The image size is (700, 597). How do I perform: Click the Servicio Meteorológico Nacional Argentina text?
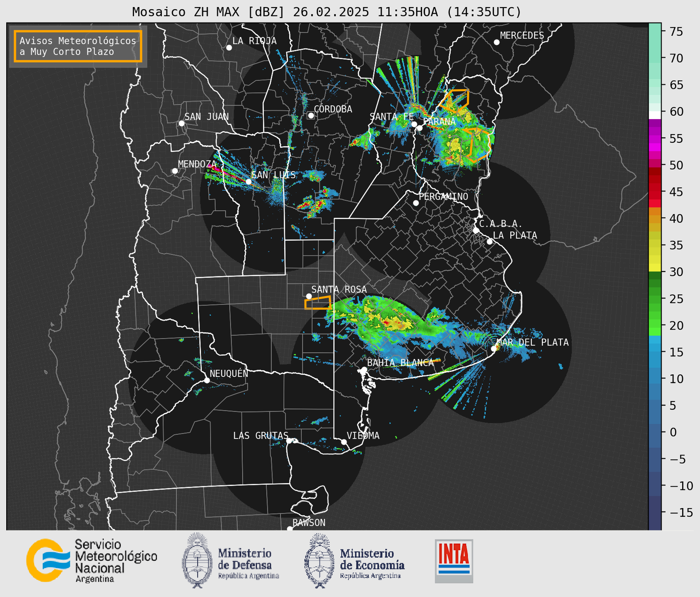[116, 561]
